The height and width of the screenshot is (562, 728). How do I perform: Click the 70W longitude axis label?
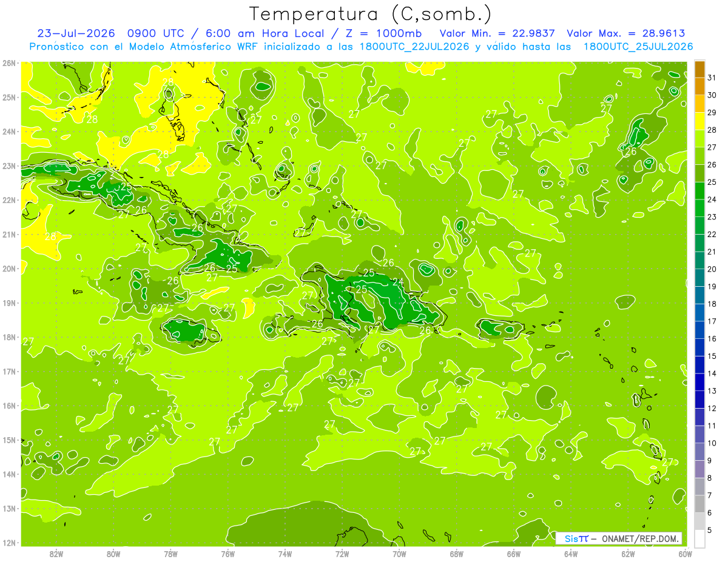click(x=399, y=554)
